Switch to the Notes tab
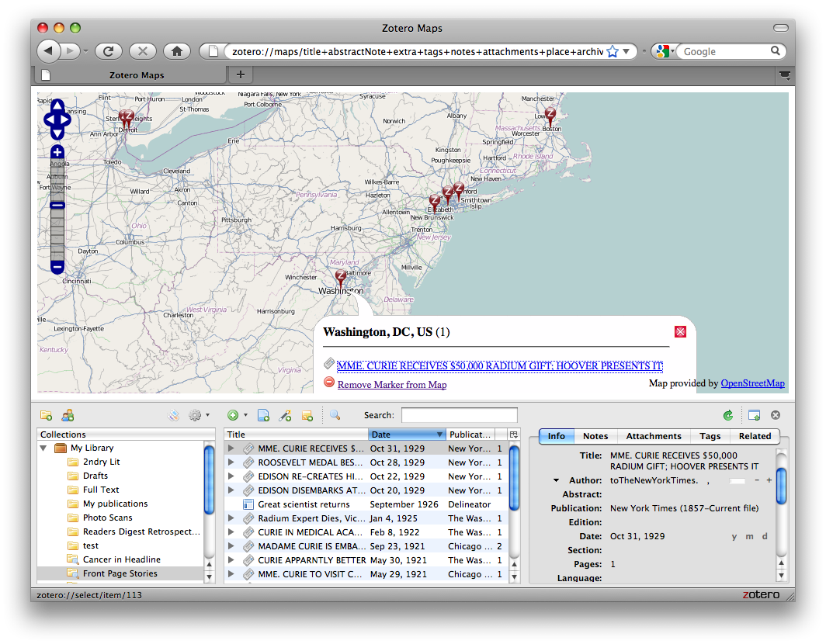The height and width of the screenshot is (644, 826). point(595,436)
